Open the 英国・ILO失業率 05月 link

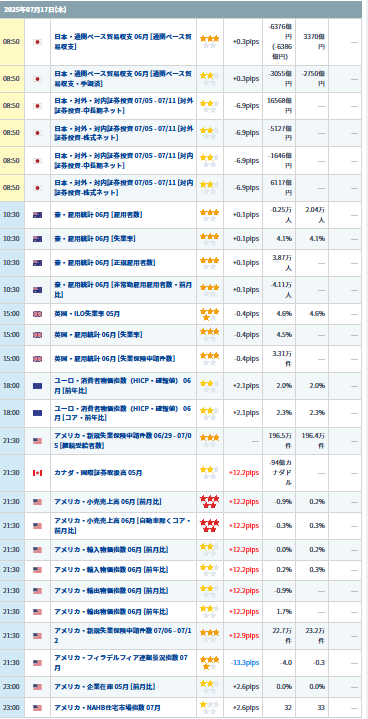pyautogui.click(x=87, y=314)
